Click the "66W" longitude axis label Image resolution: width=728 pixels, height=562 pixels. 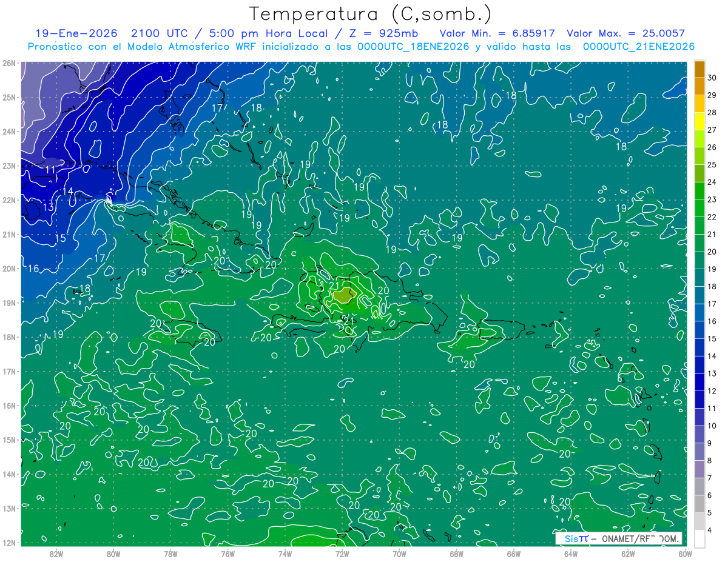click(513, 554)
